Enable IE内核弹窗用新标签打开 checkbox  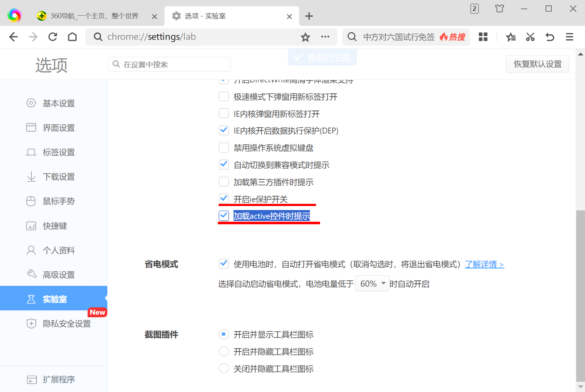224,113
